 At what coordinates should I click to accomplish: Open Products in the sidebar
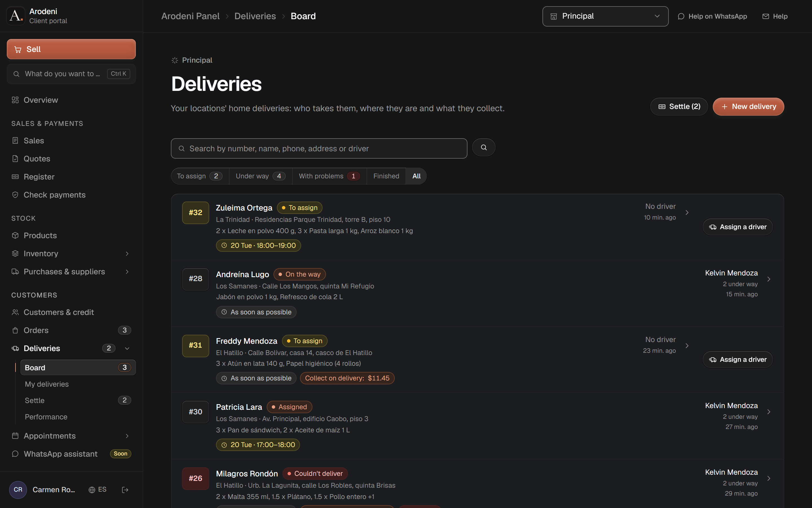click(71, 236)
